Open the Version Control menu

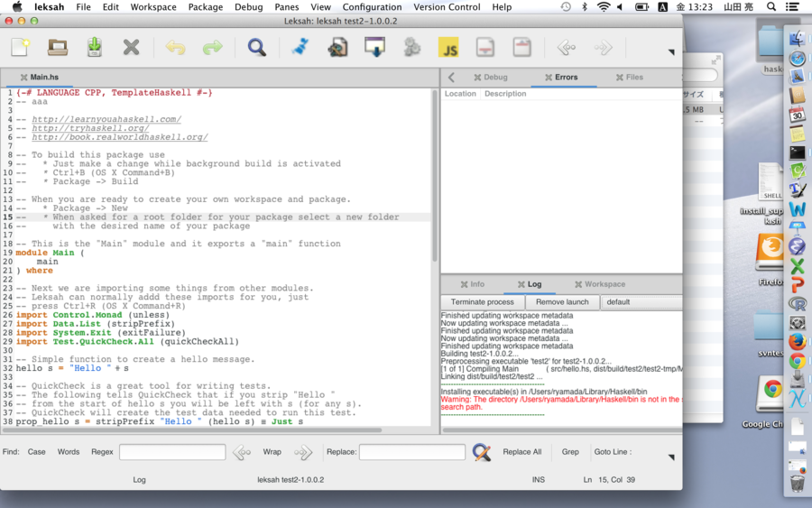tap(447, 6)
